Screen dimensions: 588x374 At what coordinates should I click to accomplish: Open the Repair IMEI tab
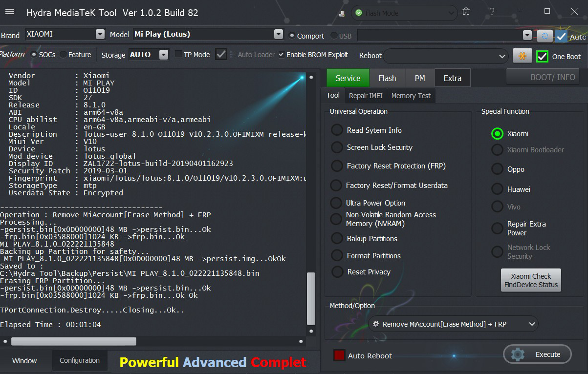tap(366, 96)
